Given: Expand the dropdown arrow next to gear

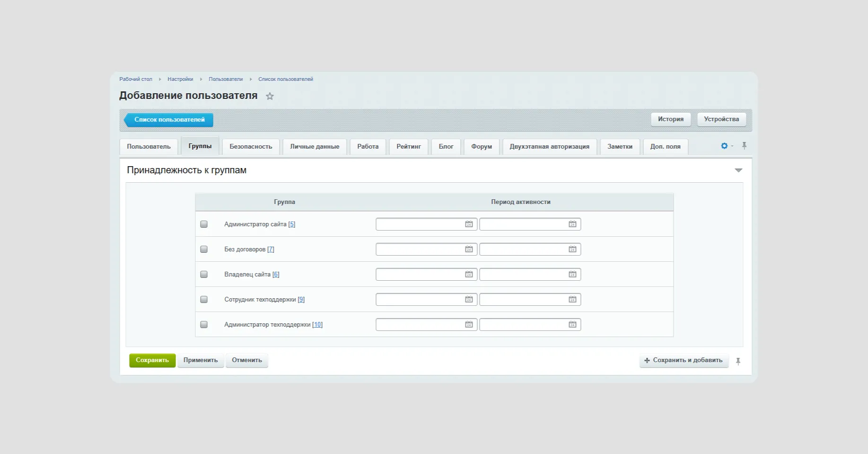Looking at the screenshot, I should click(732, 146).
